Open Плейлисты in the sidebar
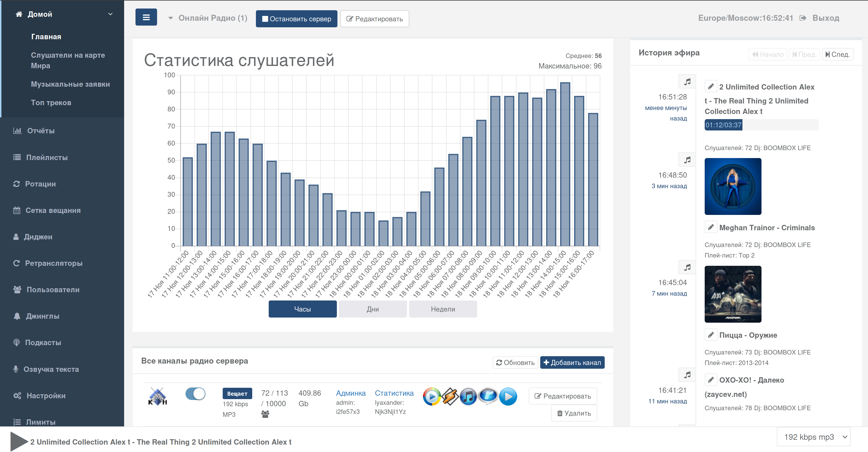868x452 pixels. pos(47,157)
